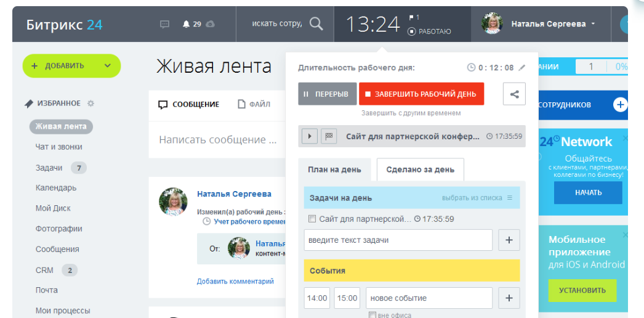Click the share workday report icon
Viewport: 644px width, 318px height.
click(x=514, y=94)
